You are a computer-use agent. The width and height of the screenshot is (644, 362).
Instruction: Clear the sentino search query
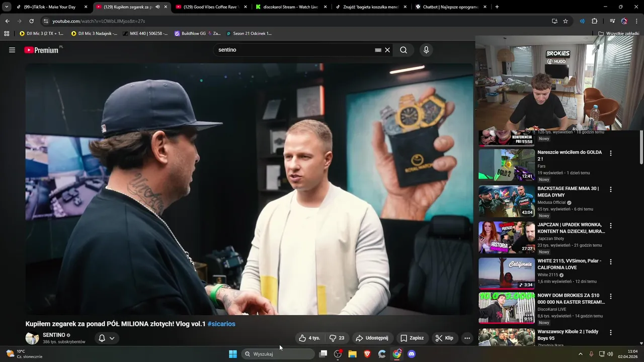[387, 50]
